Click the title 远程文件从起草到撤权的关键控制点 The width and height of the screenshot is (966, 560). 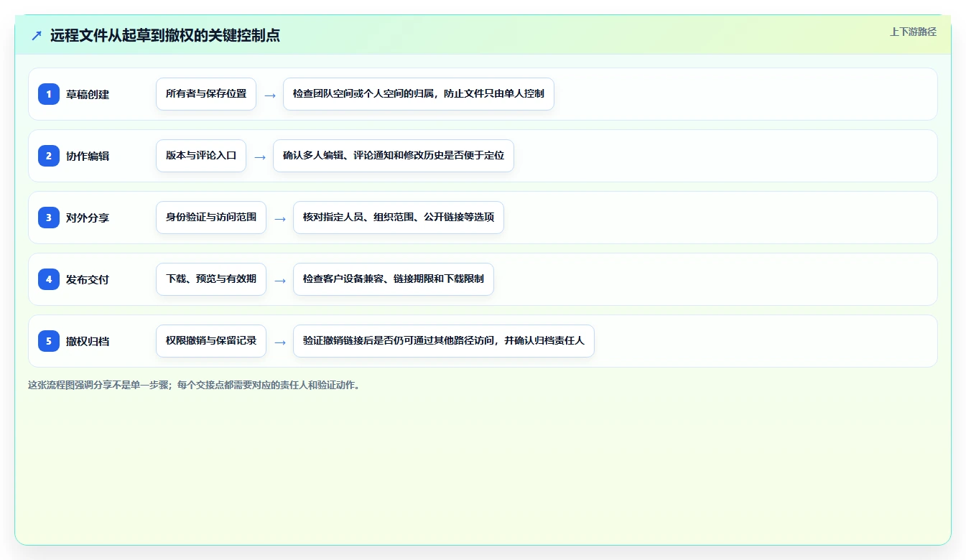(165, 35)
